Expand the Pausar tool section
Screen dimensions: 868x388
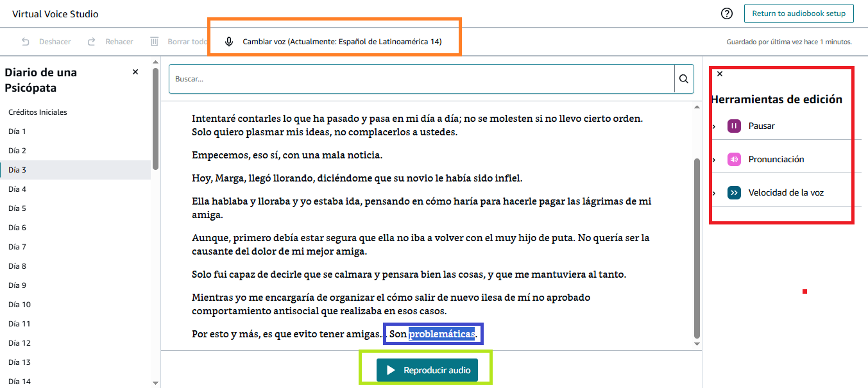click(x=714, y=126)
